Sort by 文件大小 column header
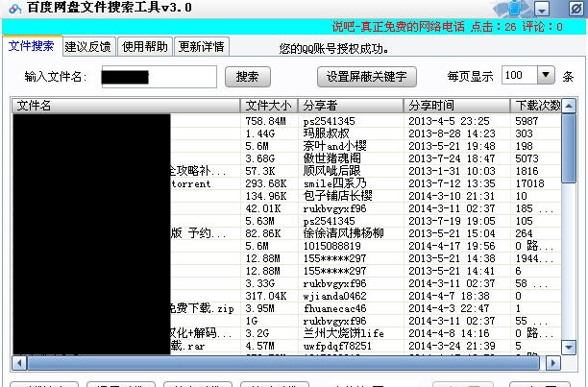Screen dimensions: 588x387 (269, 106)
